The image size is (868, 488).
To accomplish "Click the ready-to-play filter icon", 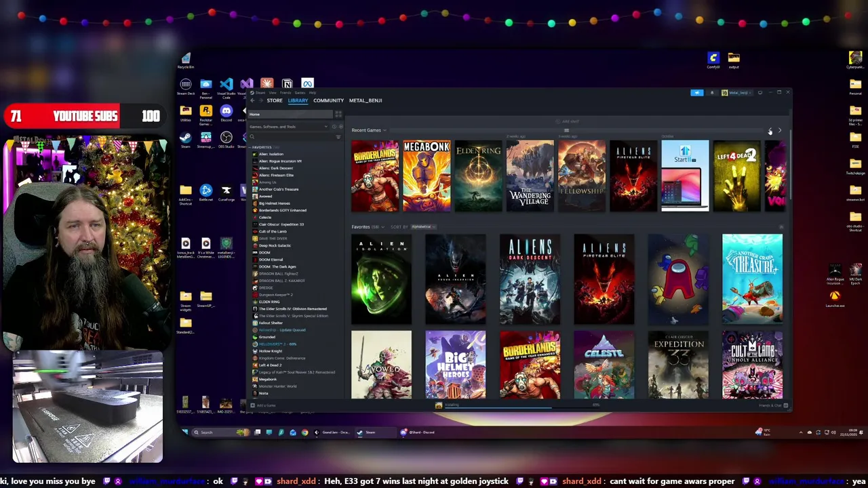I will pos(340,127).
